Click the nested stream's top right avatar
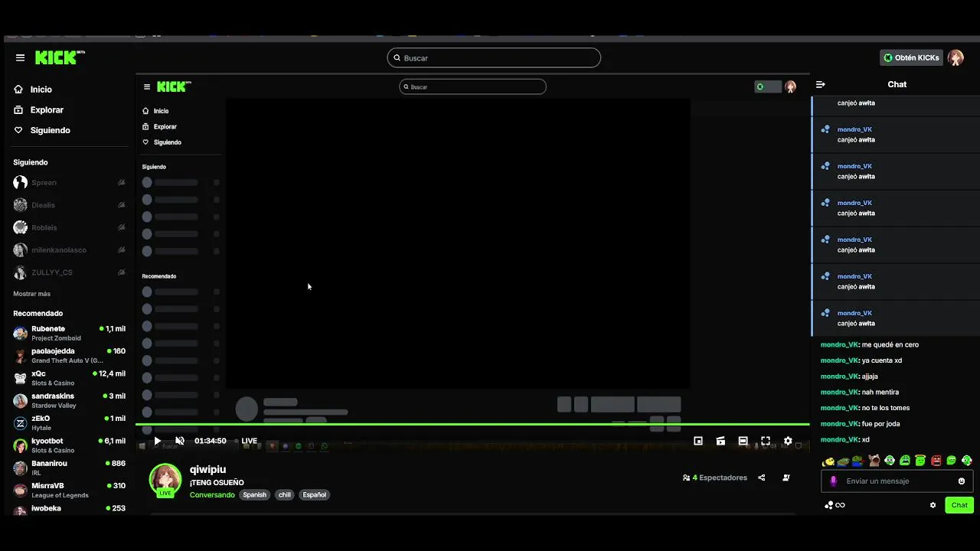The width and height of the screenshot is (980, 551). click(791, 86)
